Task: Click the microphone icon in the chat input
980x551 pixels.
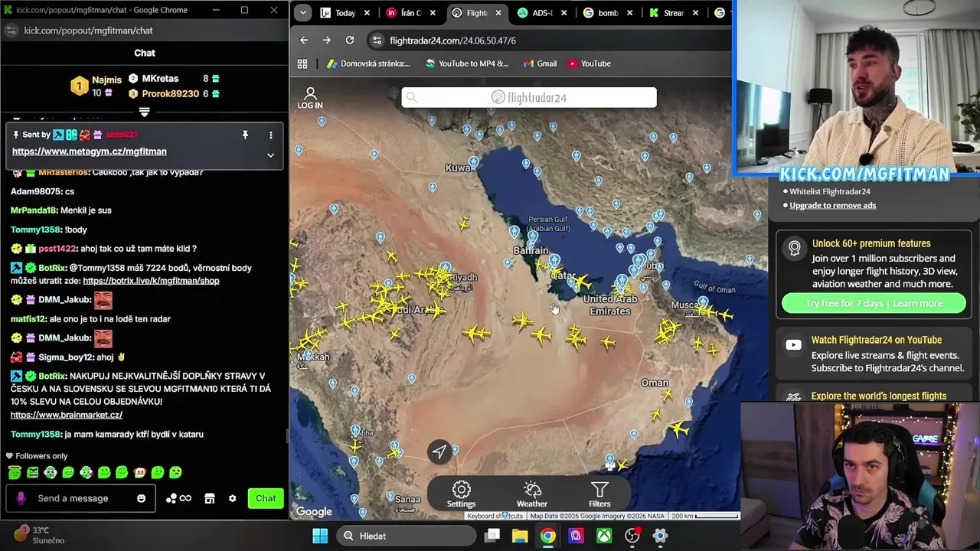Action: click(21, 498)
